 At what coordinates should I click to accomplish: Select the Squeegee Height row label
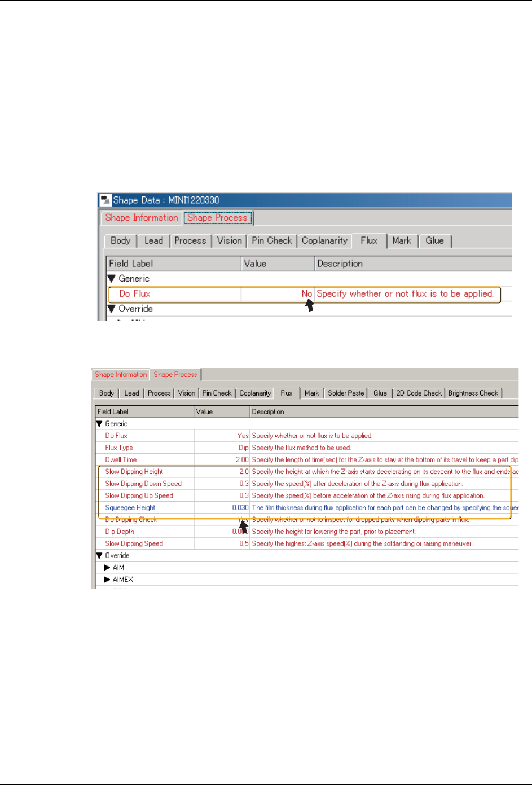pyautogui.click(x=130, y=508)
